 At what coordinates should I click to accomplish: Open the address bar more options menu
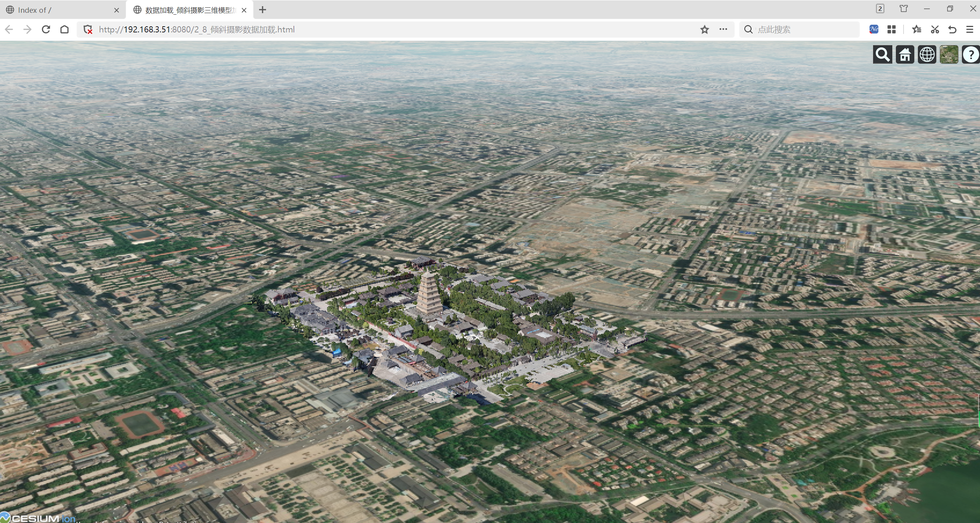tap(723, 29)
